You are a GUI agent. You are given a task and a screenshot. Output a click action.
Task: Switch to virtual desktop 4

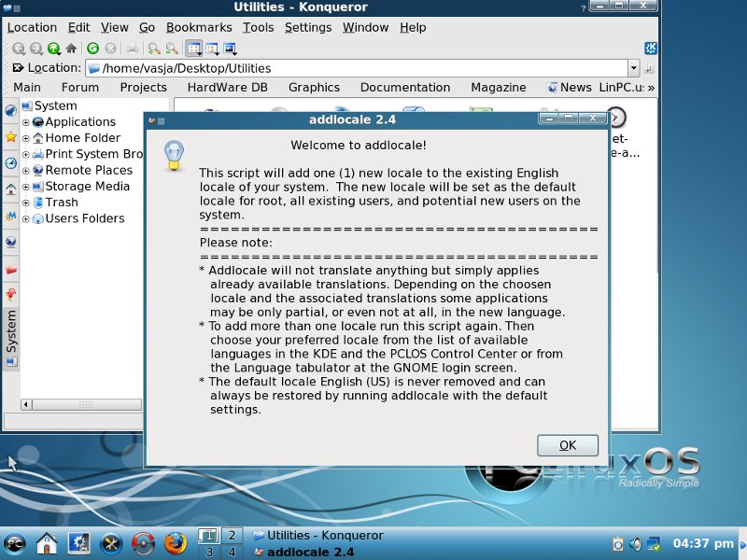coord(231,552)
